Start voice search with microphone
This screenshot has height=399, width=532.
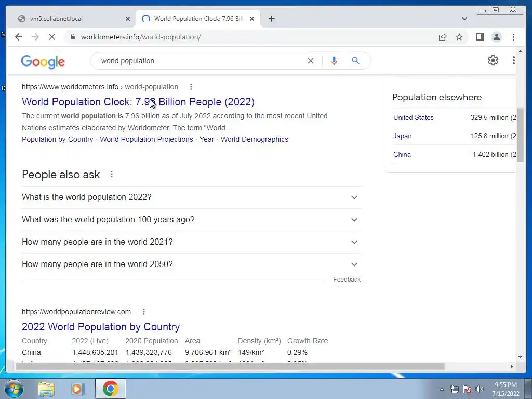coord(334,61)
